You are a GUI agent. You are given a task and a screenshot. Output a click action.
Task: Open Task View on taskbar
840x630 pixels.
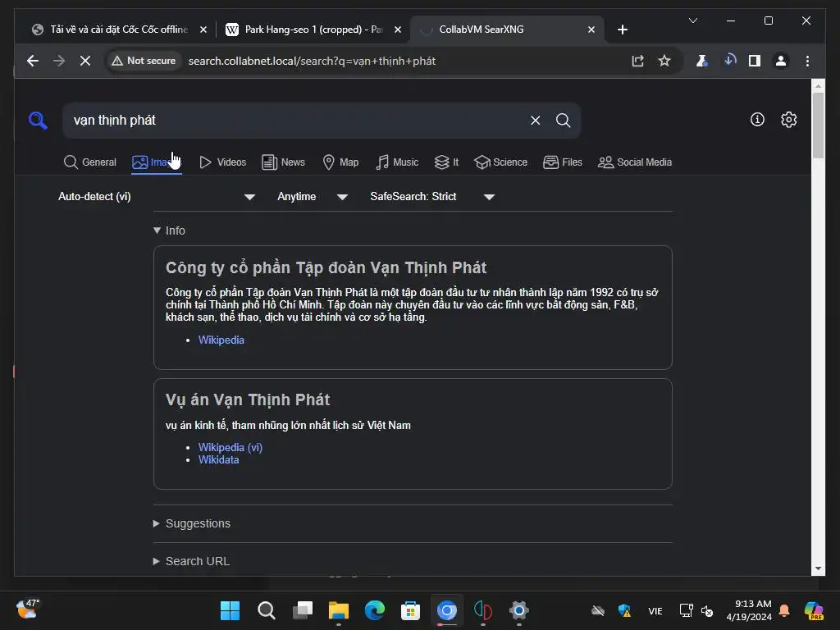pyautogui.click(x=303, y=610)
